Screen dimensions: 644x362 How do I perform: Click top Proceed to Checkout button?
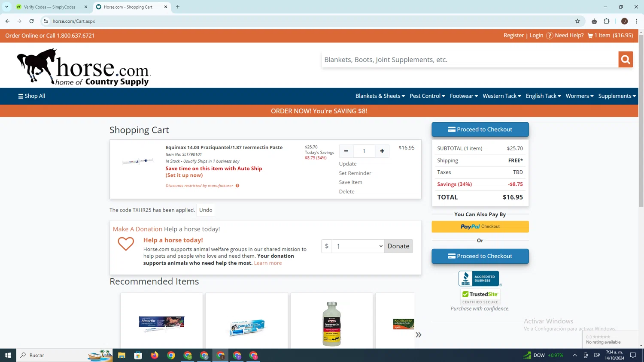coord(480,130)
